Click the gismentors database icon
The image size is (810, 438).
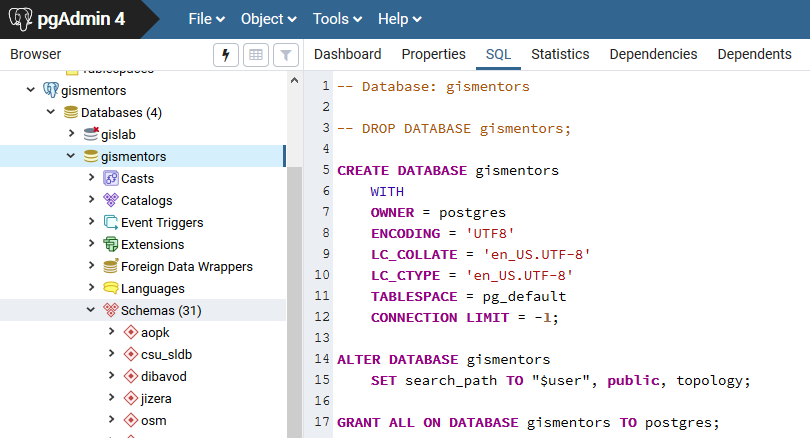pyautogui.click(x=91, y=157)
